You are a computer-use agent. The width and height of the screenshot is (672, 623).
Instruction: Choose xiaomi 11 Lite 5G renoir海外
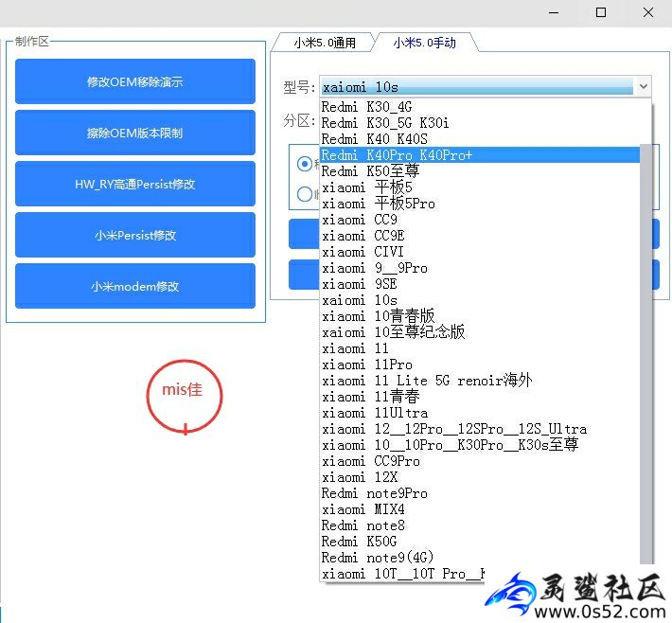[x=480, y=381]
